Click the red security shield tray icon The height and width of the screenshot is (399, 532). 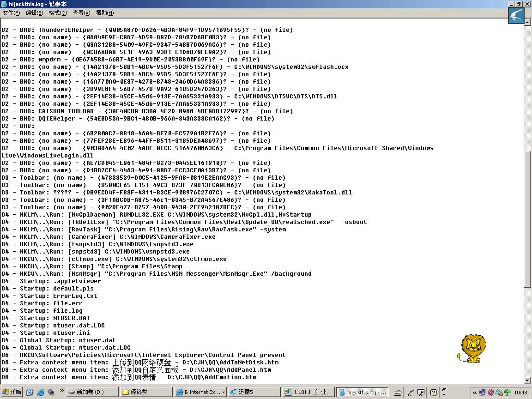[490, 393]
